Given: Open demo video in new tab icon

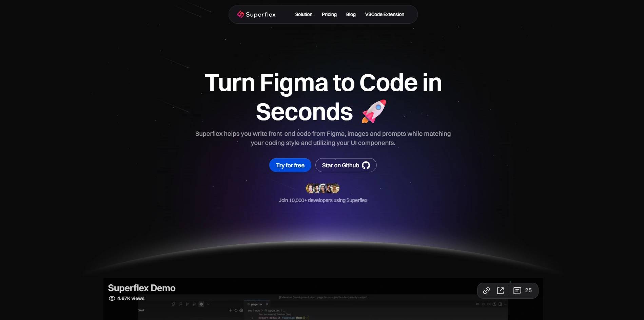Looking at the screenshot, I should point(500,290).
